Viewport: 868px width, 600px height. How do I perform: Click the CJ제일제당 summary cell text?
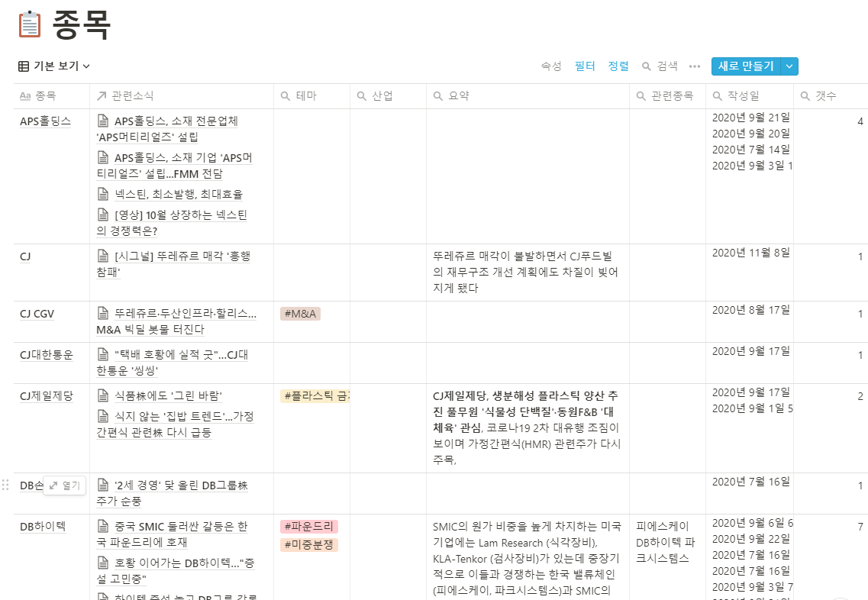pyautogui.click(x=527, y=427)
